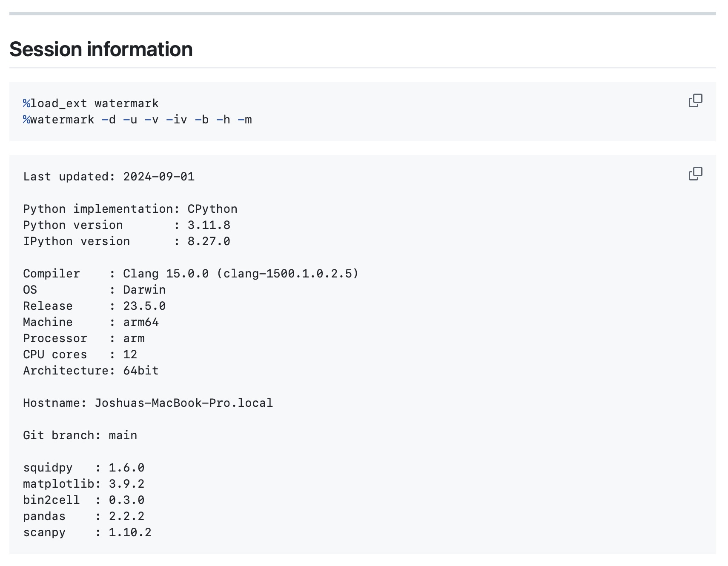
Task: Select the squidpy 1.6.0 version line
Action: [84, 468]
